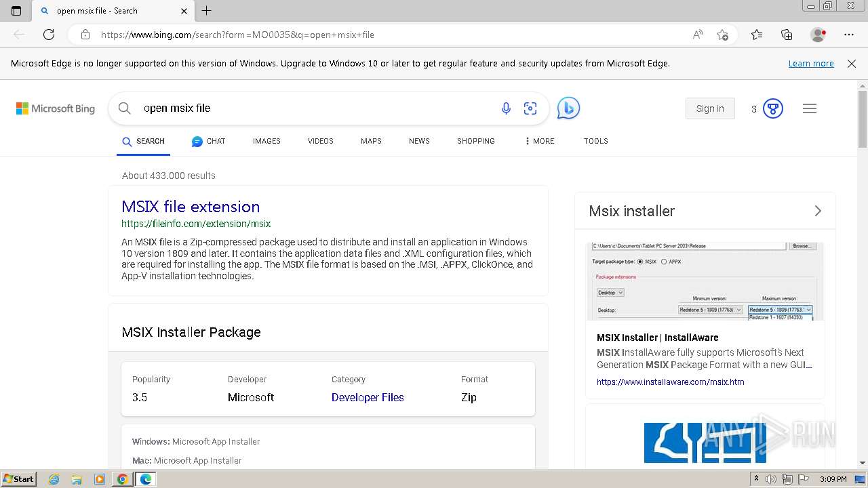The image size is (868, 488).
Task: Visit the installaware.com/msix.htm link
Action: (x=671, y=382)
